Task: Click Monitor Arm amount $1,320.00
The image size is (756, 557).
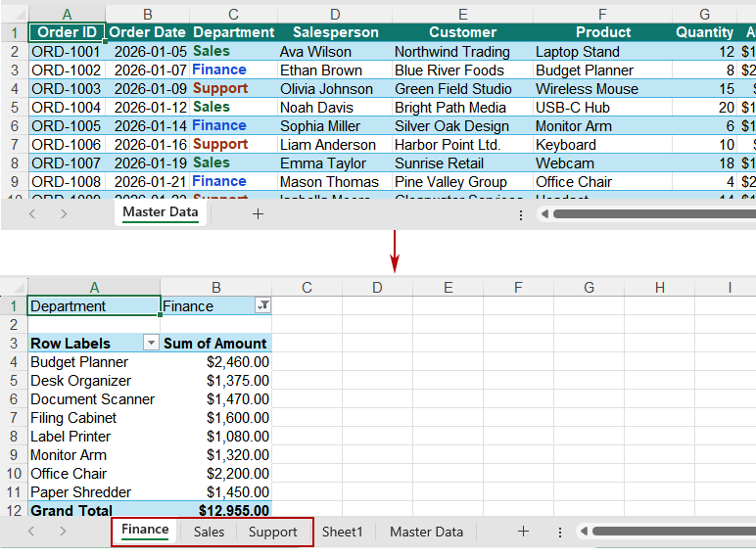Action: click(x=215, y=455)
